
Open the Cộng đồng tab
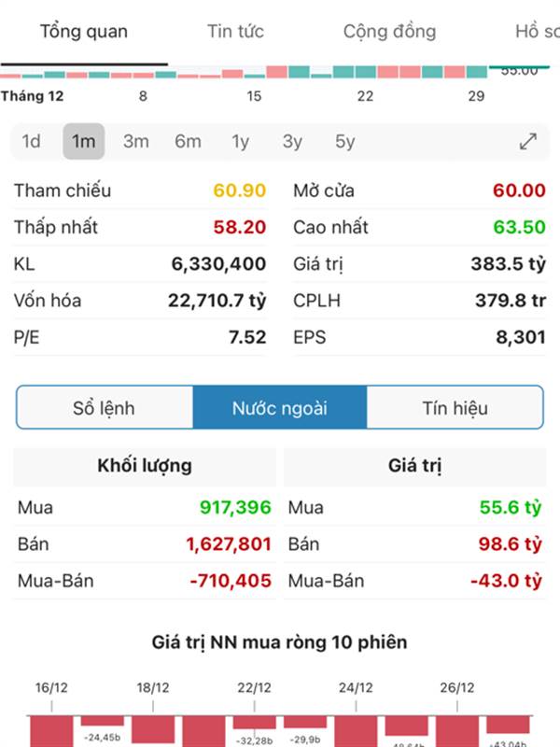click(389, 32)
